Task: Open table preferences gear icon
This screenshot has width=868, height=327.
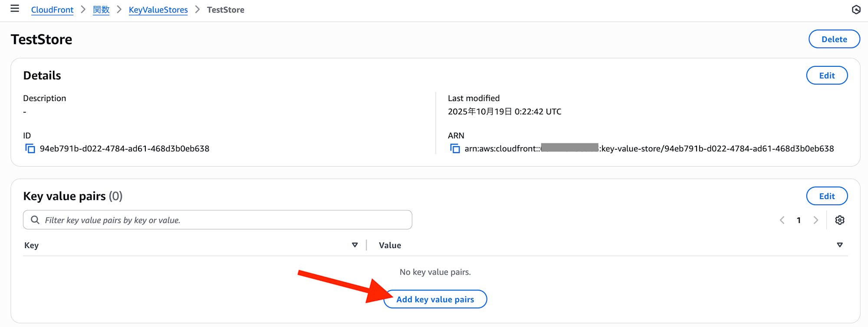Action: [840, 220]
